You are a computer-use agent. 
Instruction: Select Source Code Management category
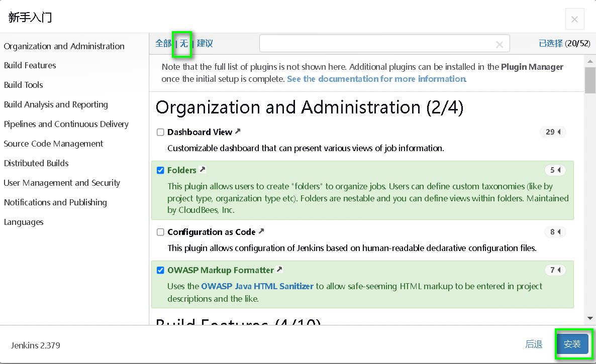tap(53, 144)
